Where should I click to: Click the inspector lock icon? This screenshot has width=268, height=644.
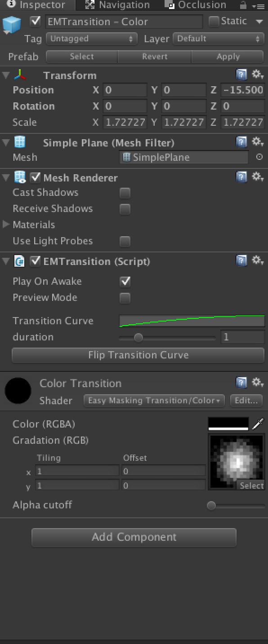(243, 5)
